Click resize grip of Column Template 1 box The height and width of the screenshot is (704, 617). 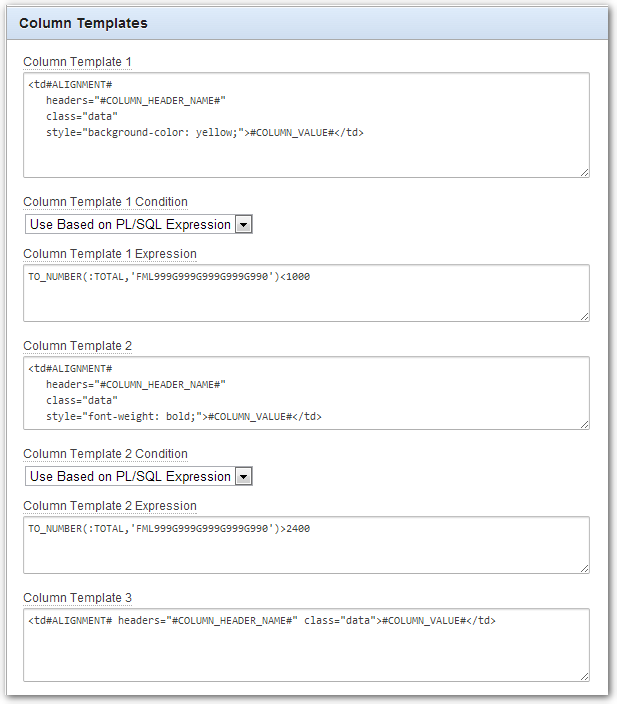[584, 172]
